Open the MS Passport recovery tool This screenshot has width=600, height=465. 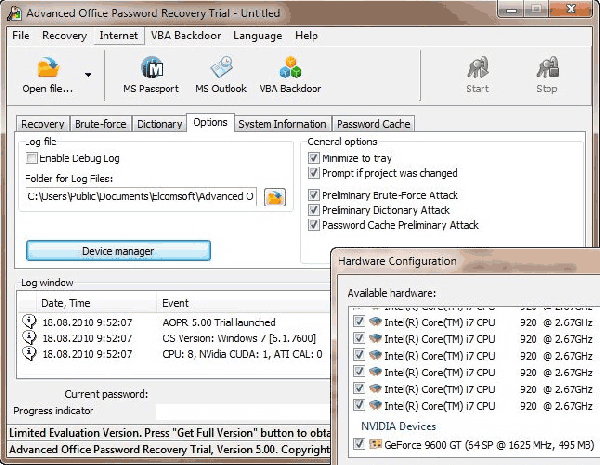tap(151, 68)
